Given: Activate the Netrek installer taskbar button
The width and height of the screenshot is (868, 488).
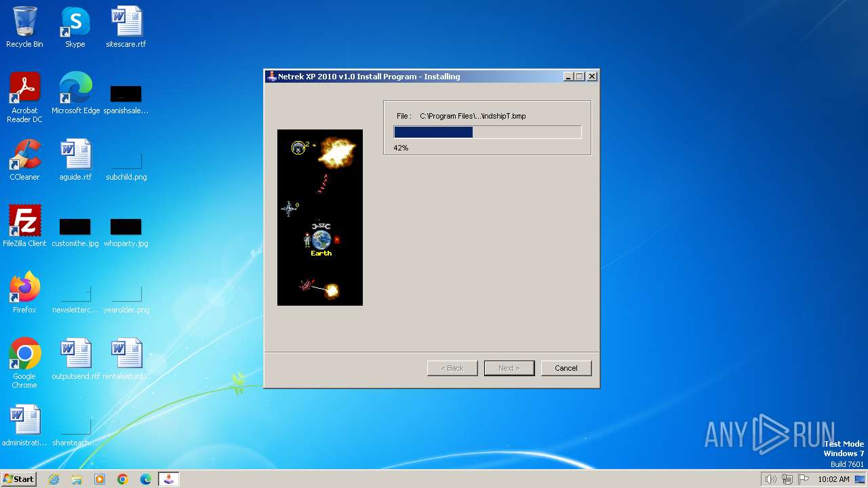Looking at the screenshot, I should pos(169,479).
